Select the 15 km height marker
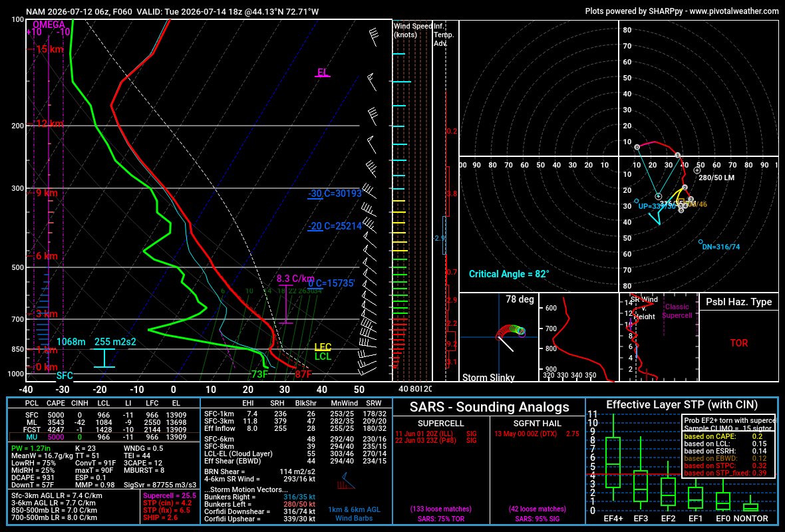The width and height of the screenshot is (785, 532). (49, 49)
